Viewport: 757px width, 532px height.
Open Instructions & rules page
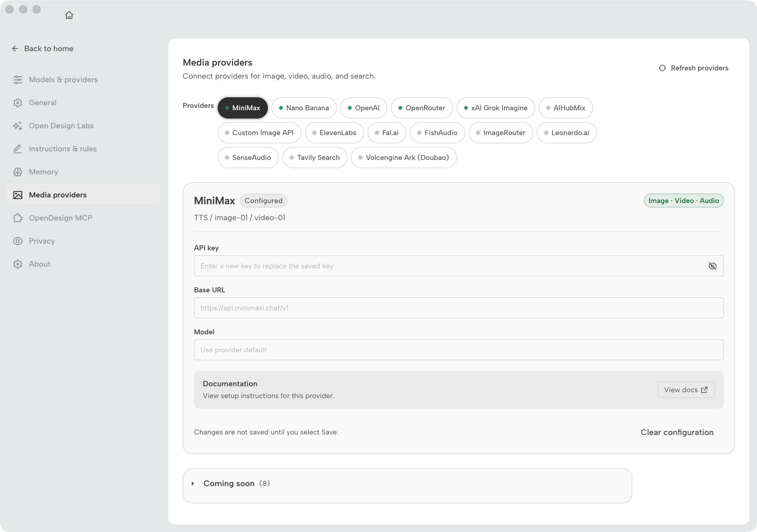(83, 149)
